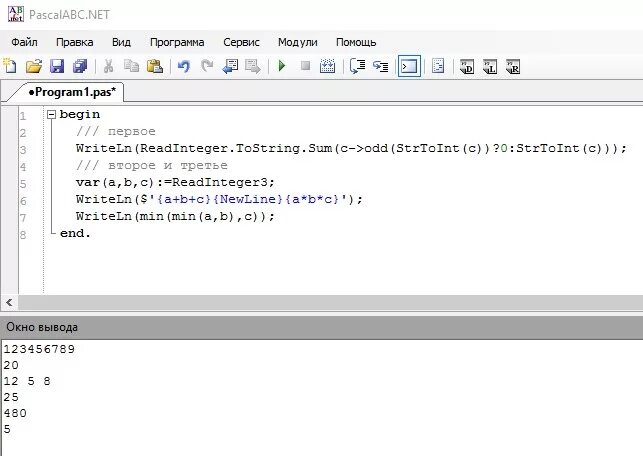The image size is (643, 456).
Task: Open the Файл menu
Action: (24, 42)
